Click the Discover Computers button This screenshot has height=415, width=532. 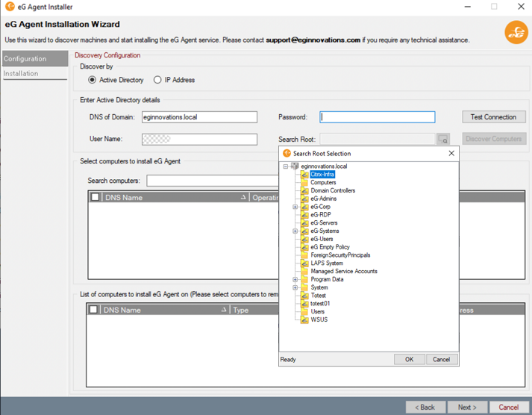pyautogui.click(x=494, y=139)
